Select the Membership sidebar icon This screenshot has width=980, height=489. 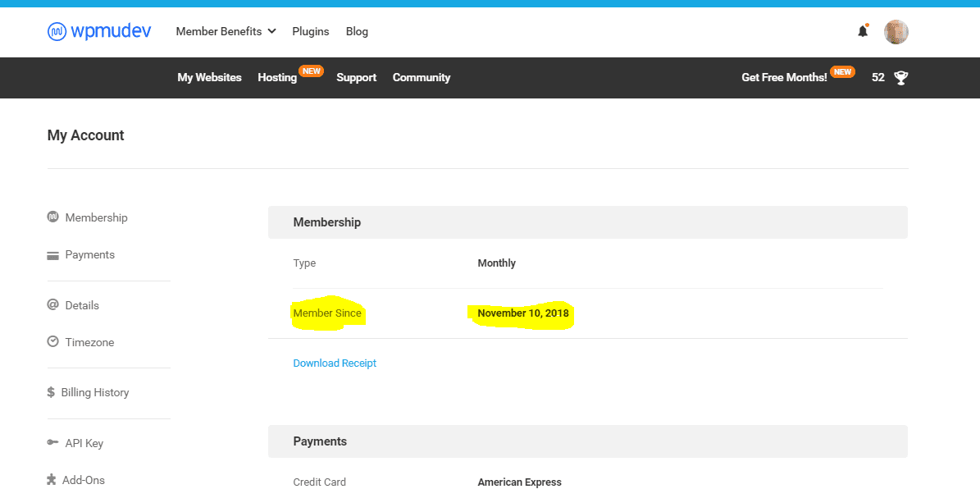[52, 217]
